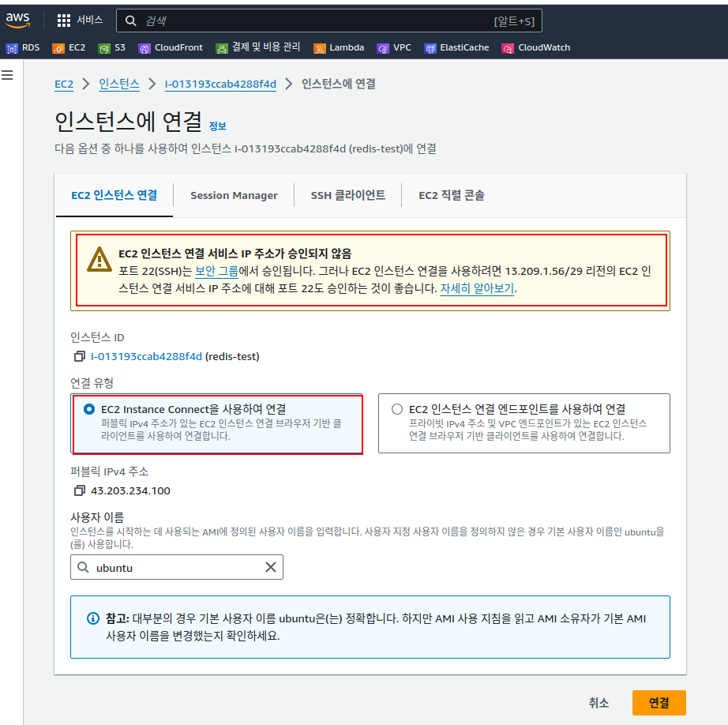Image resolution: width=728 pixels, height=725 pixels.
Task: Open the CloudFront shortcut icon
Action: click(x=144, y=48)
